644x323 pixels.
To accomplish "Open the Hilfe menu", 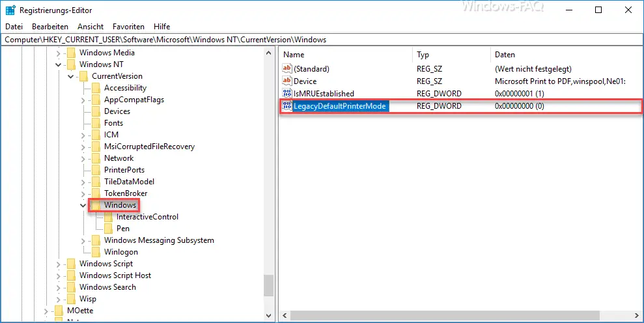I will tap(162, 26).
